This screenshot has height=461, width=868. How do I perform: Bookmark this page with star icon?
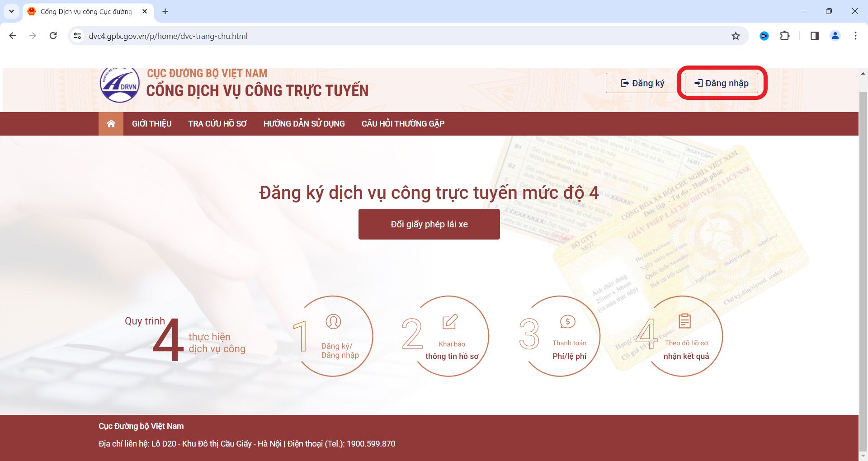tap(736, 36)
